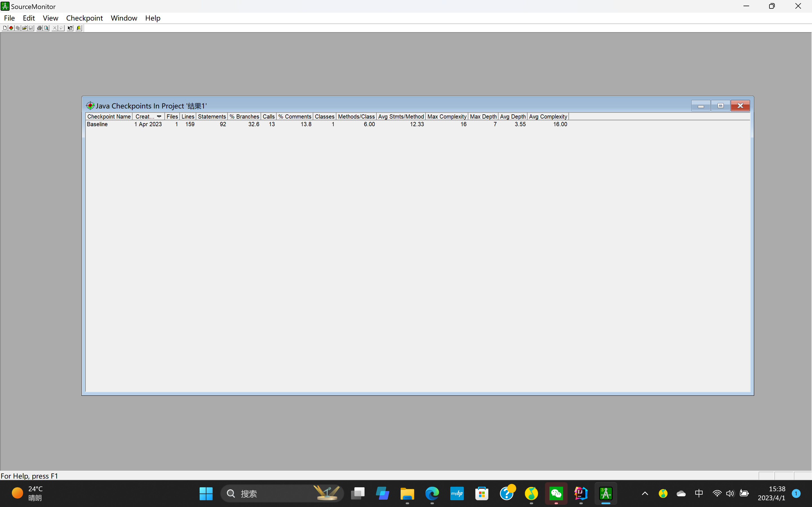This screenshot has height=507, width=812.
Task: Click the Print toolbar icon
Action: [x=39, y=28]
